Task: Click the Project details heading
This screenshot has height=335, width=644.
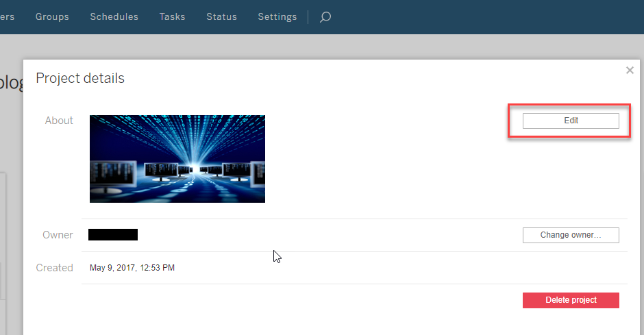Action: pos(80,78)
